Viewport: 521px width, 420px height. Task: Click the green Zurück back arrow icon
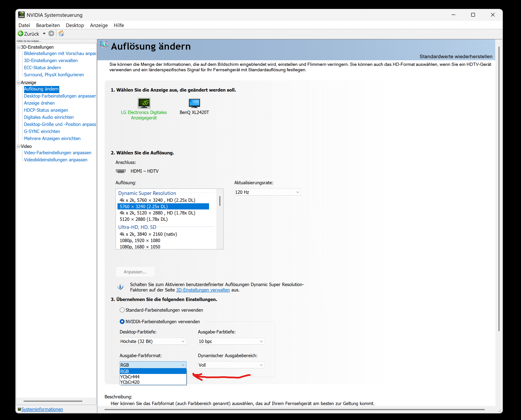(21, 34)
